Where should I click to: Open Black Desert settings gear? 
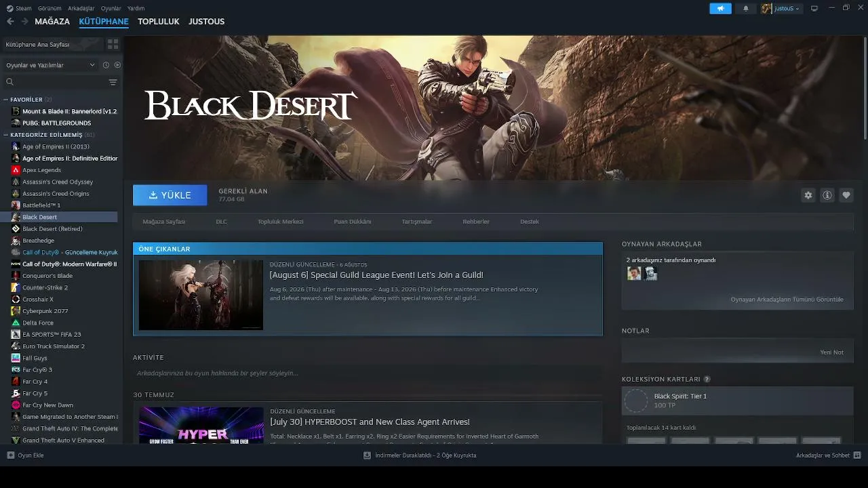click(808, 195)
